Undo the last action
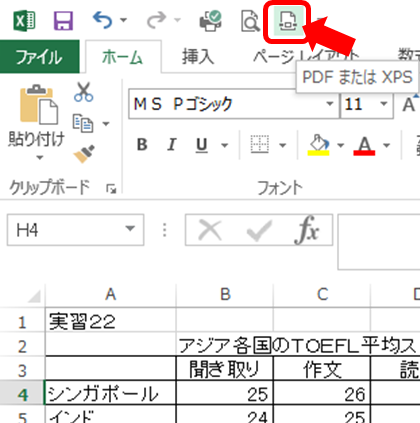This screenshot has width=420, height=423. coord(103,20)
